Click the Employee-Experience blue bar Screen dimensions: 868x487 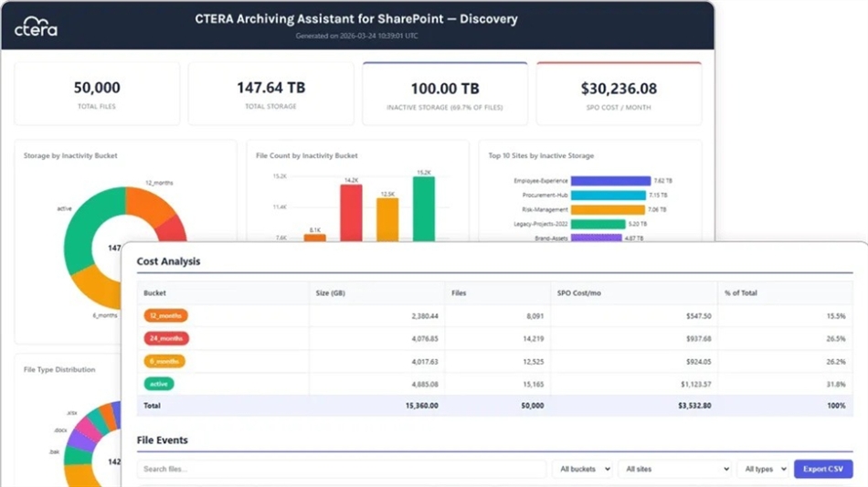pyautogui.click(x=610, y=181)
